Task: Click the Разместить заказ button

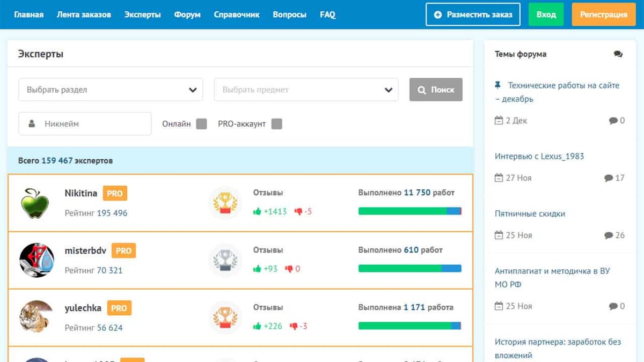Action: coord(473,14)
